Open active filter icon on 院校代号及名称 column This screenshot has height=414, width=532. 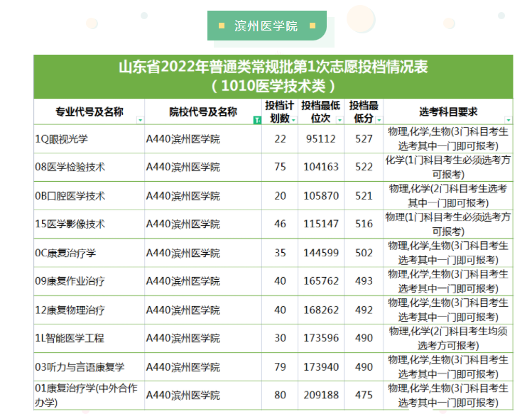coord(257,120)
